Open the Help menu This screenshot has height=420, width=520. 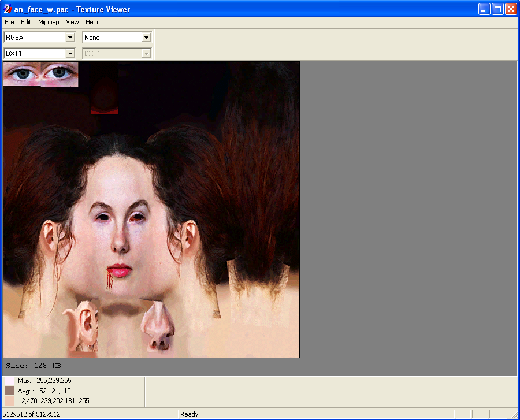coord(92,22)
